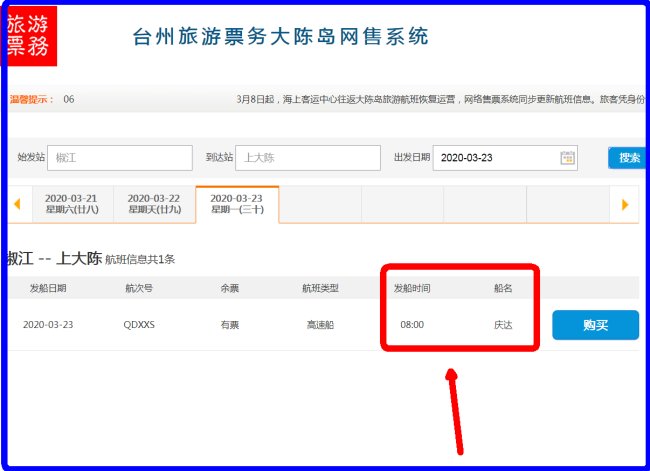Viewport: 650px width, 471px height.
Task: Go to earlier dates with the left arrow
Action: pos(17,204)
